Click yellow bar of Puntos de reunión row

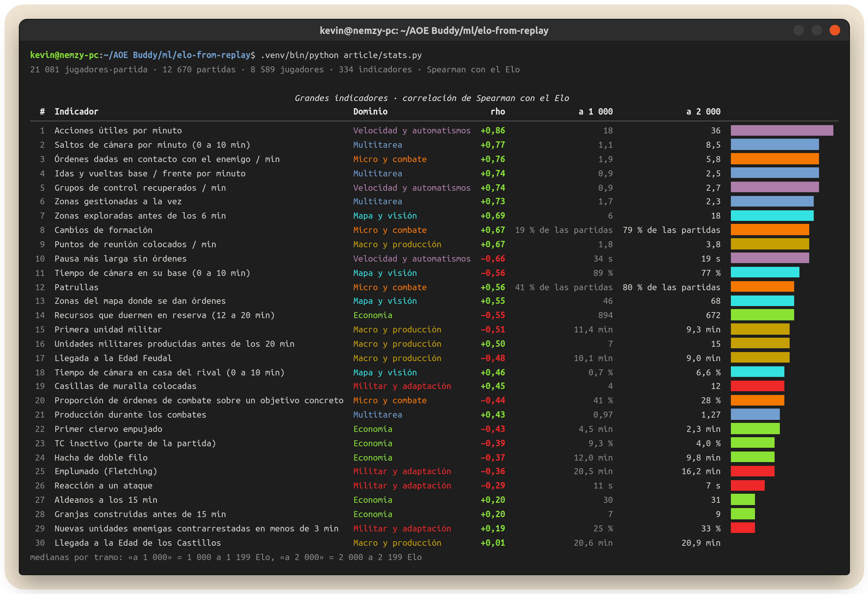point(770,244)
